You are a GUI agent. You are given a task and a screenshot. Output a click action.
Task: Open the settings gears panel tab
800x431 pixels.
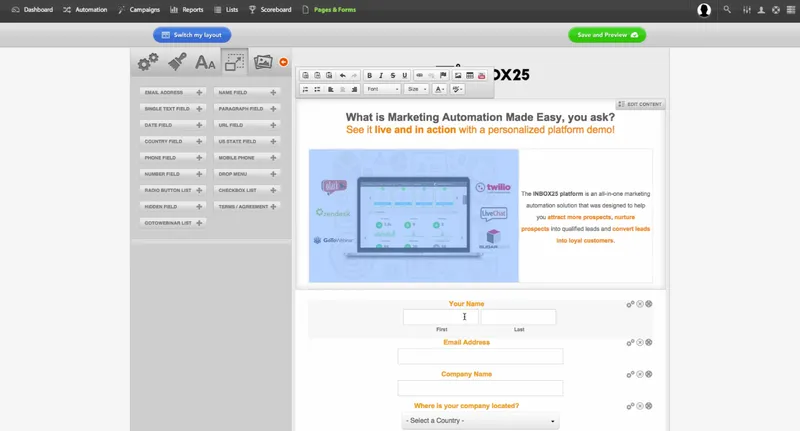coord(148,62)
